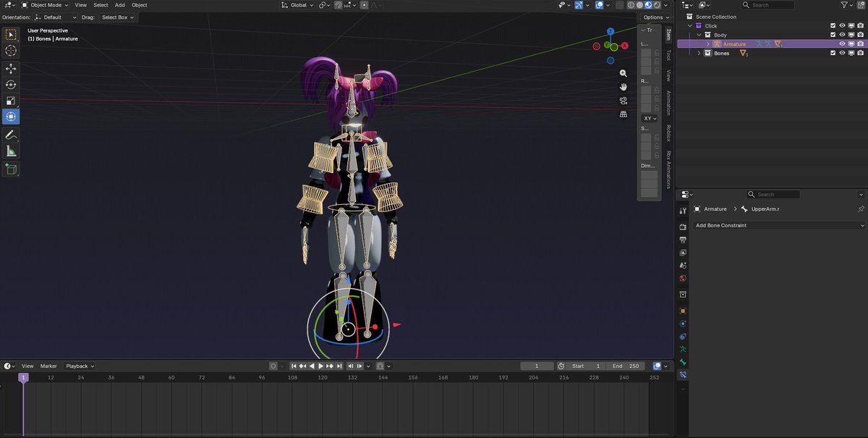
Task: Toggle snapping magnet in viewport header
Action: click(x=339, y=5)
